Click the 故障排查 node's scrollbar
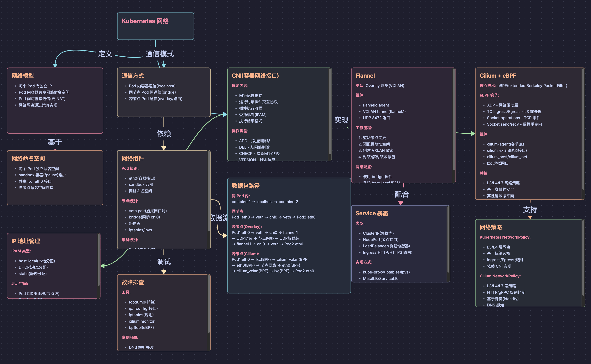This screenshot has width=591, height=364. [209, 304]
